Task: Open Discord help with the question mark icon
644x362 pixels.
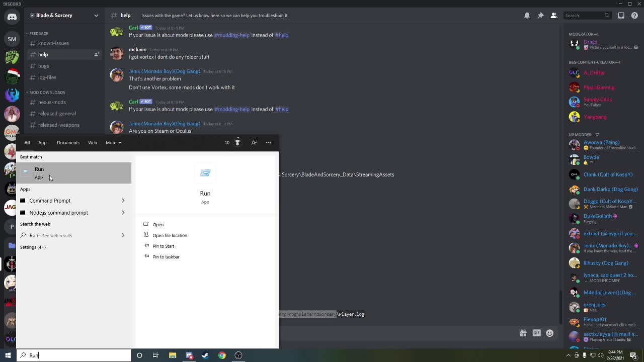Action: (x=634, y=16)
